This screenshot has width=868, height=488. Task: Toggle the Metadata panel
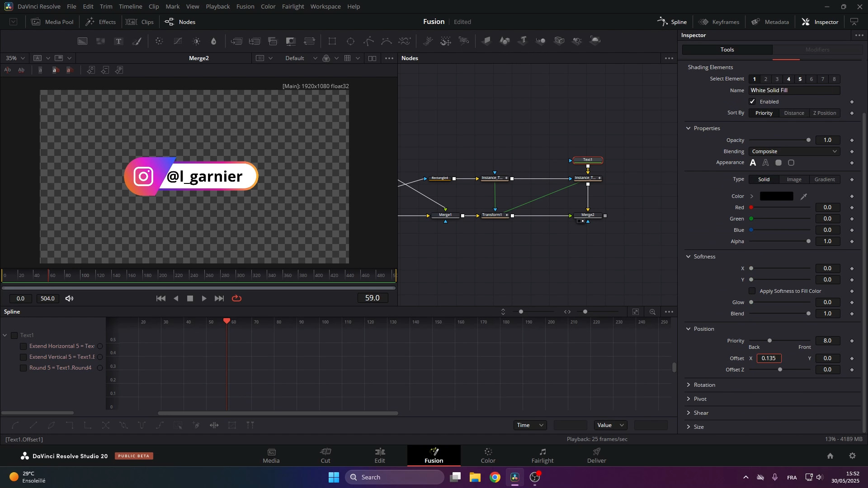pyautogui.click(x=770, y=22)
